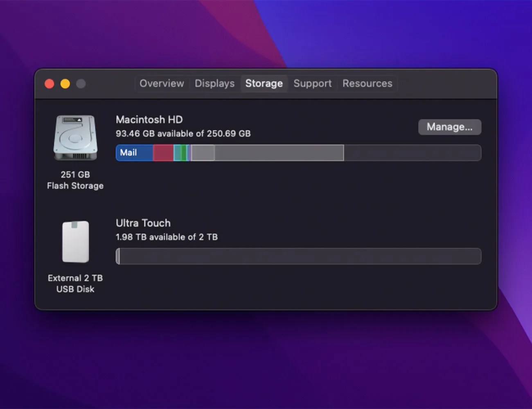Go to the Support tab
This screenshot has width=532, height=409.
pyautogui.click(x=312, y=83)
